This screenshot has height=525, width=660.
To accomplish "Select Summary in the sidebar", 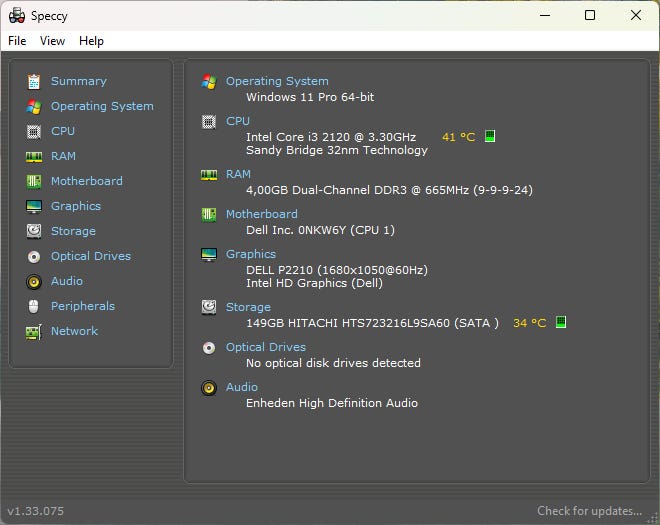I will (79, 81).
